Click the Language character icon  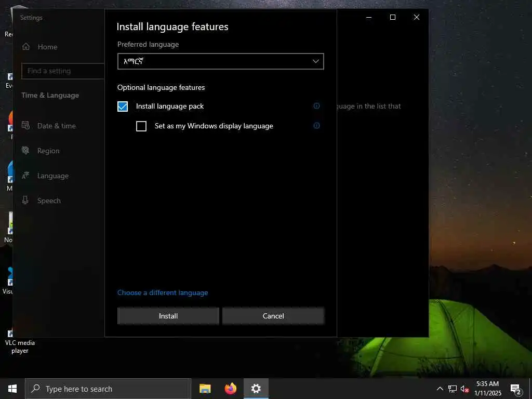point(25,176)
